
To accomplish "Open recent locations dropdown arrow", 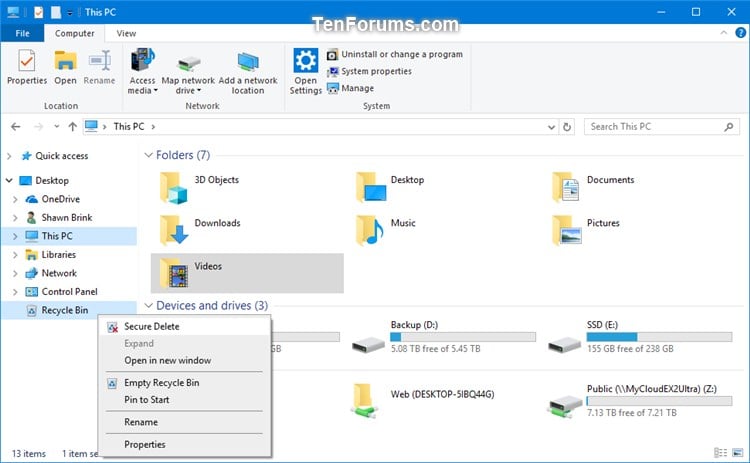I will point(56,127).
